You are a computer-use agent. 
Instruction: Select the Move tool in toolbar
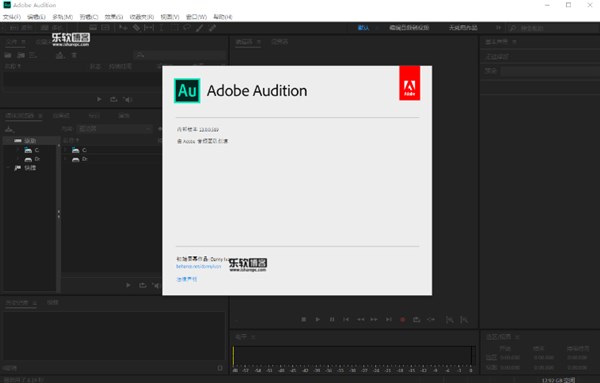coord(123,28)
